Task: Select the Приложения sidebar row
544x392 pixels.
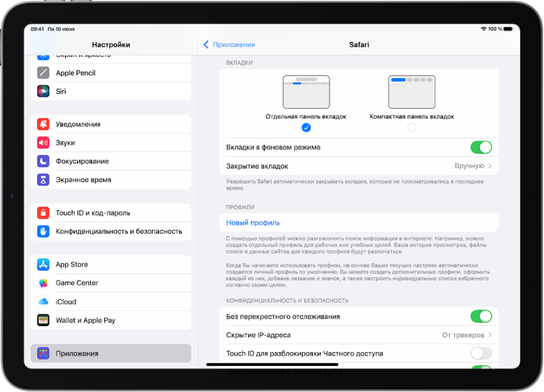Action: (110, 353)
